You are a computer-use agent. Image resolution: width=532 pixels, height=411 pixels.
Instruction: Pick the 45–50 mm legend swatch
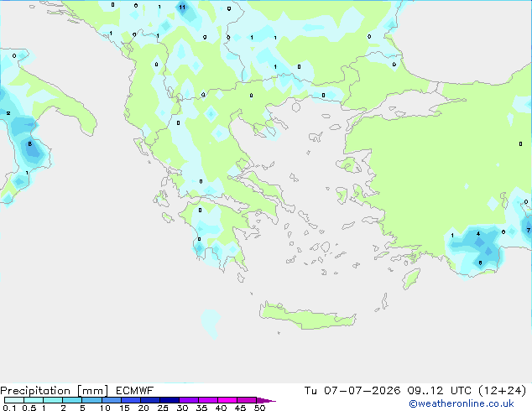click(x=247, y=400)
